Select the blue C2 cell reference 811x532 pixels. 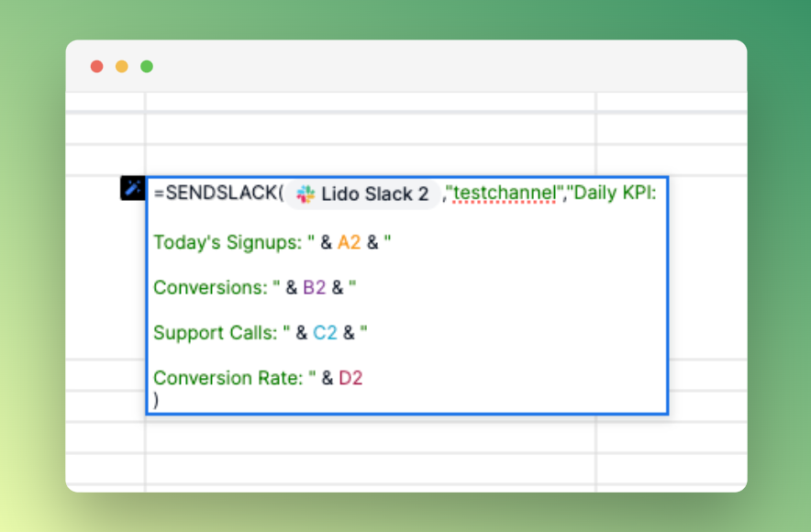pos(326,332)
